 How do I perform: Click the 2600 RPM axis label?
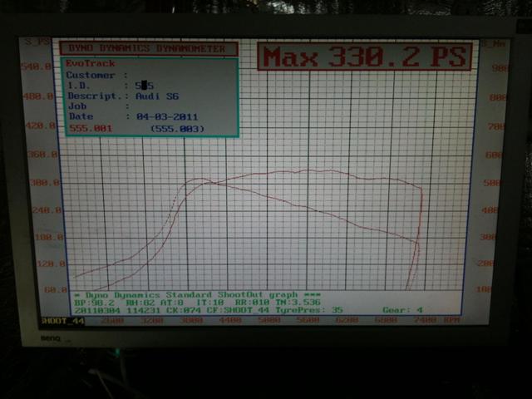click(112, 321)
